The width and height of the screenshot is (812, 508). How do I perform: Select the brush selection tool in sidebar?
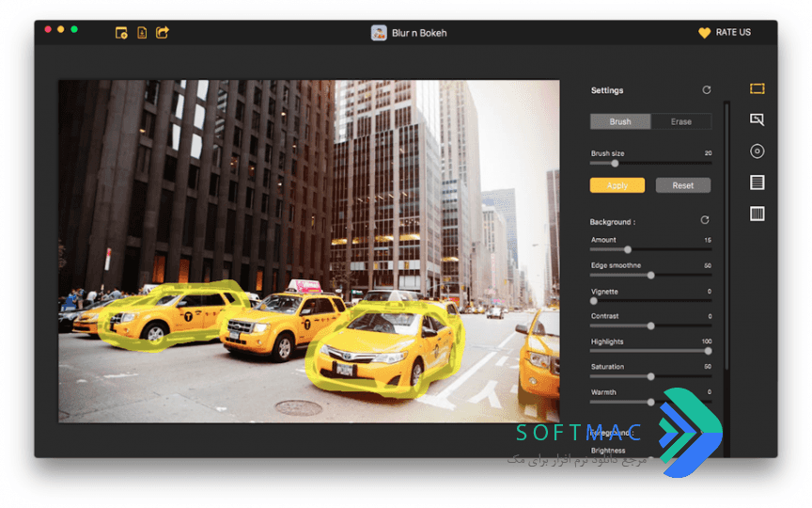pos(757,119)
